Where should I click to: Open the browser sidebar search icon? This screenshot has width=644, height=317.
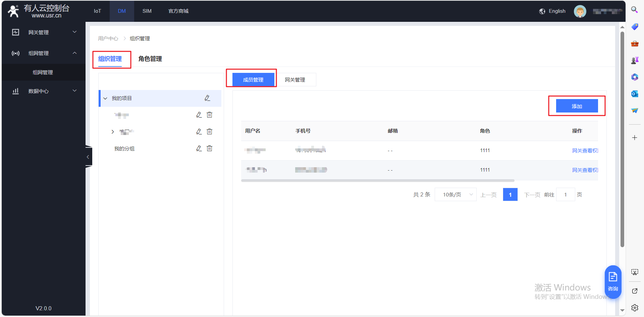[x=634, y=10]
